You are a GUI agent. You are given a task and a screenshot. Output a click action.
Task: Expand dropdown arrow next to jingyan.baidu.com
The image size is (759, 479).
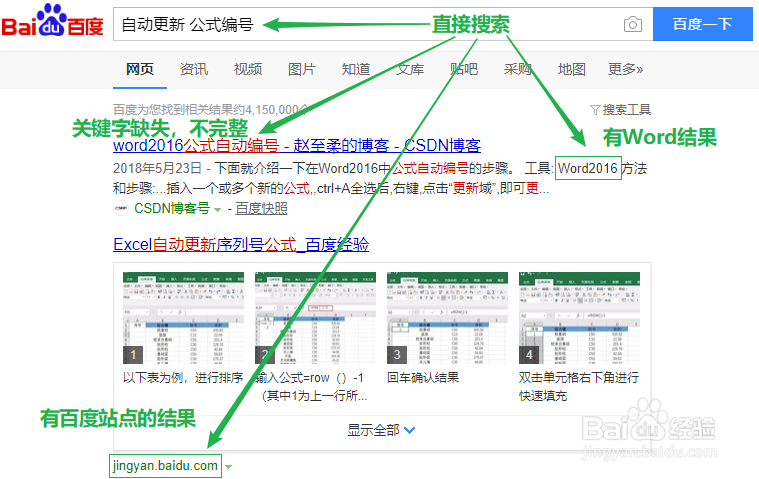tap(228, 467)
